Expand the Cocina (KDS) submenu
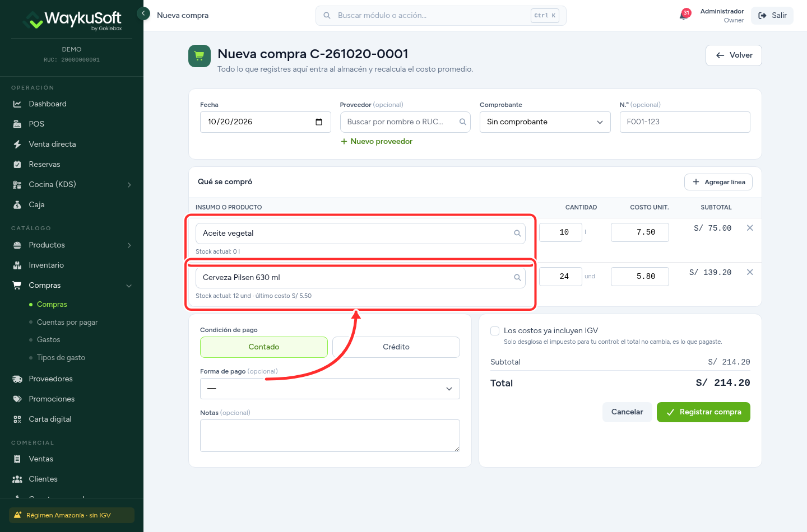Image resolution: width=807 pixels, height=532 pixels. [x=129, y=185]
